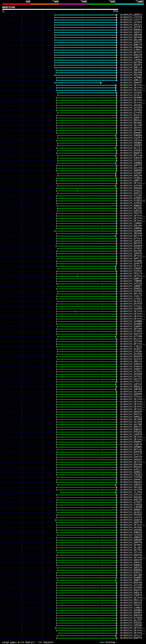Open hit UniRef100_Q2KK37

click(131, 42)
